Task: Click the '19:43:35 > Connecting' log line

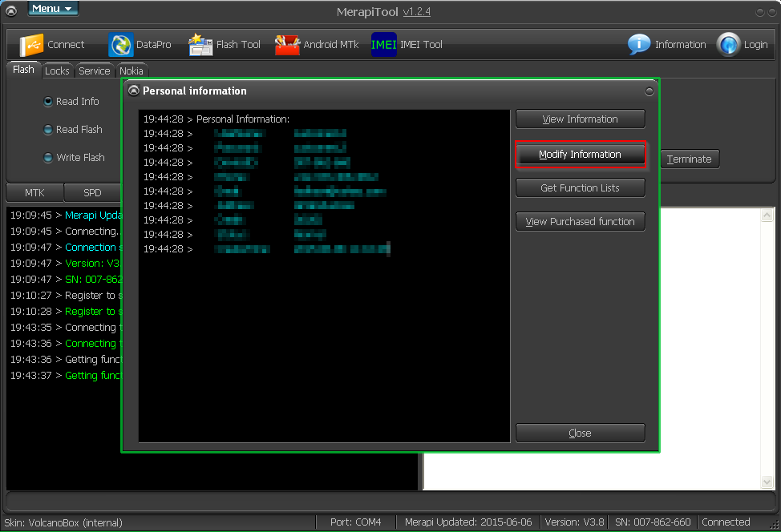Action: (x=66, y=328)
